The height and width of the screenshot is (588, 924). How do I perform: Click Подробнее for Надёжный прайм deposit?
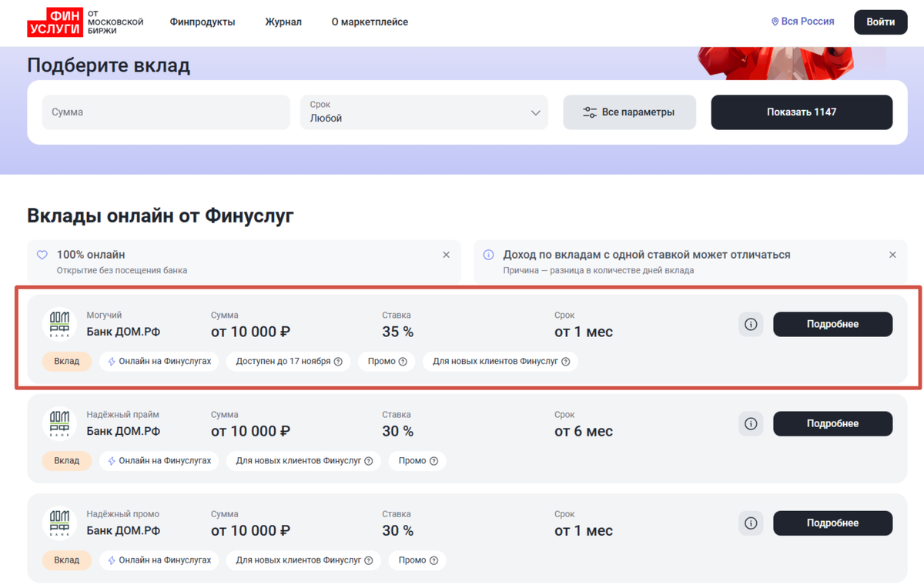coord(833,423)
